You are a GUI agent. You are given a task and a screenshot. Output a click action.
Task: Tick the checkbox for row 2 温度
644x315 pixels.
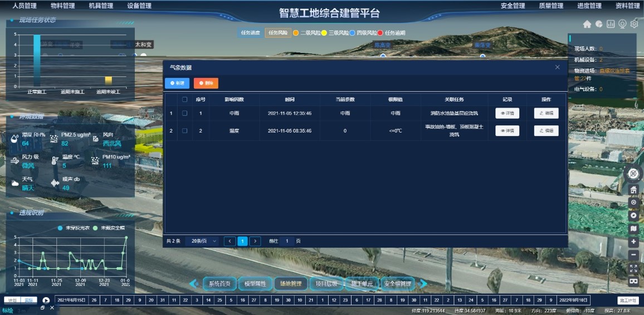185,131
